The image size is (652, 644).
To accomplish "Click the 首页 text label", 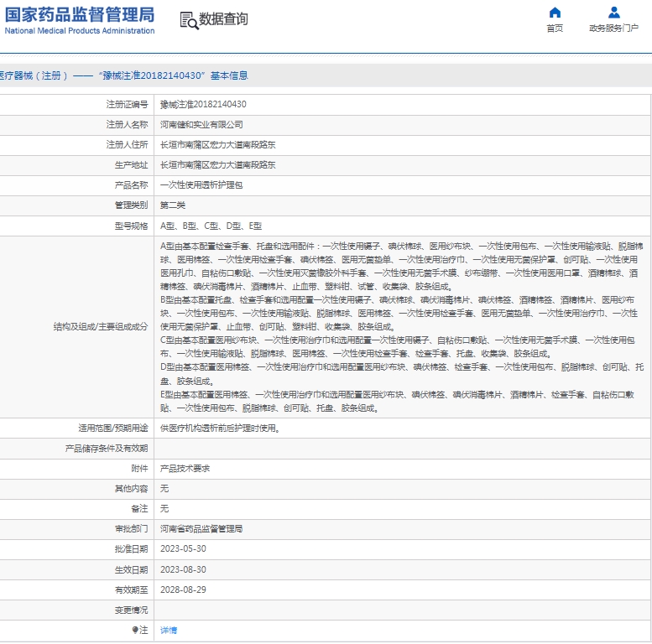I will coord(555,29).
